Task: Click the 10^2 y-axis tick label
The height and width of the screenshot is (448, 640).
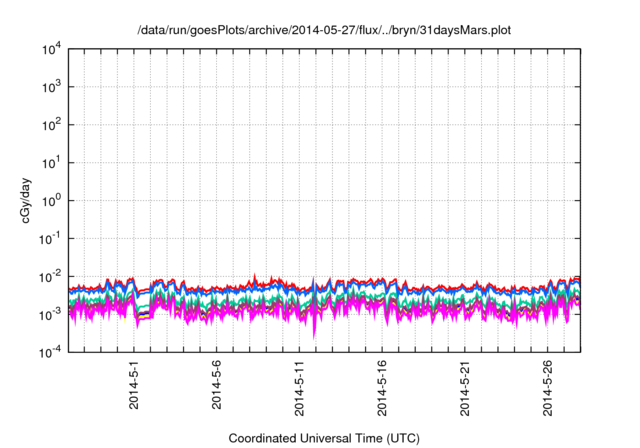Action: [52, 125]
